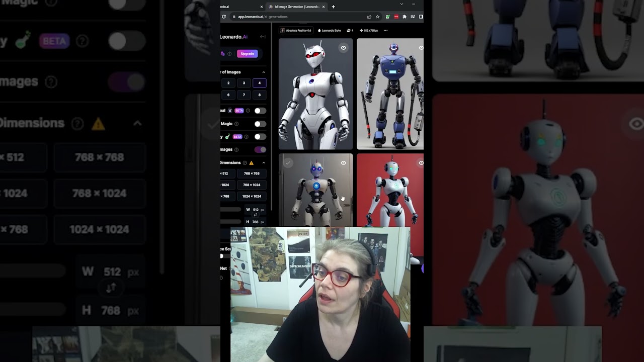Open blue robot with cables thumbnail
This screenshot has width=644, height=362.
pos(390,94)
